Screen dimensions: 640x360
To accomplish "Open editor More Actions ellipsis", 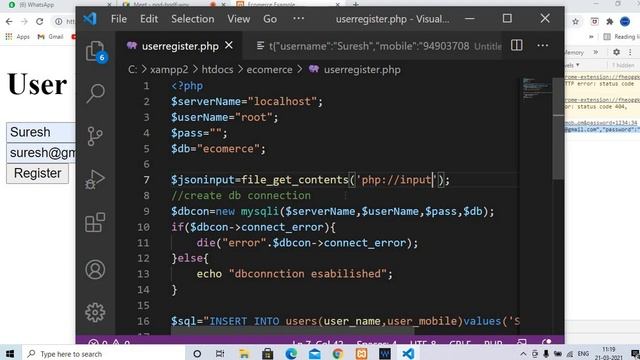I will coord(542,45).
